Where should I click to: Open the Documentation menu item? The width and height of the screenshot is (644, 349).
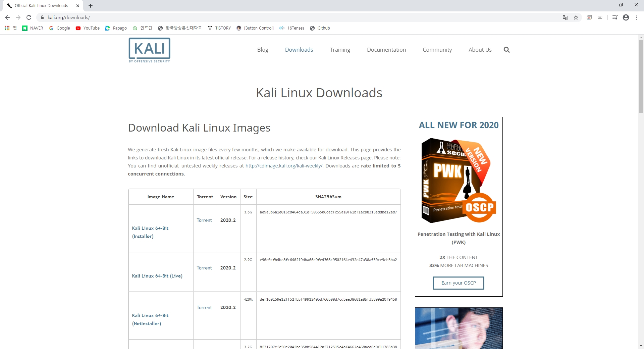[386, 50]
